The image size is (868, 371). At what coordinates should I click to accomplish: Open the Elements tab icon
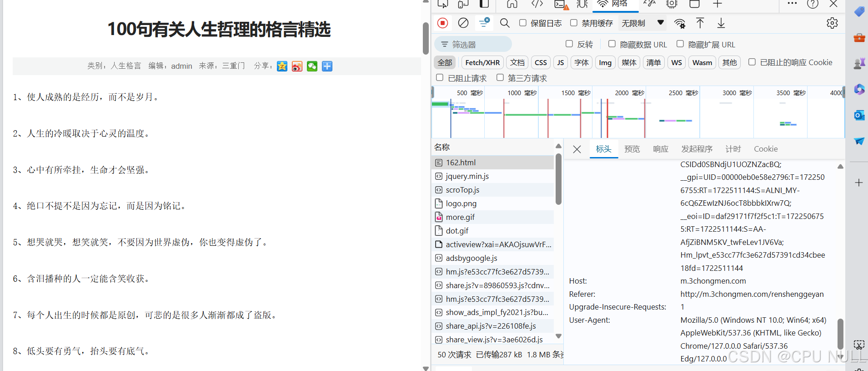tap(537, 4)
